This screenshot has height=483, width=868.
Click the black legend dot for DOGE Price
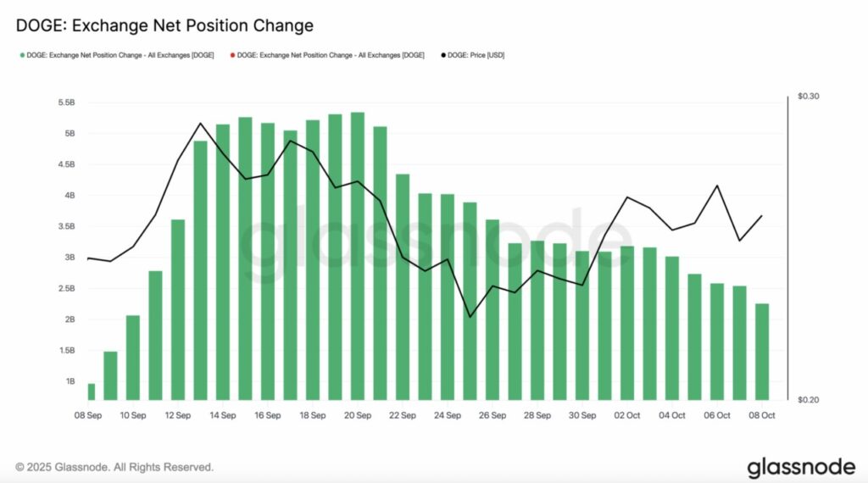pyautogui.click(x=443, y=55)
